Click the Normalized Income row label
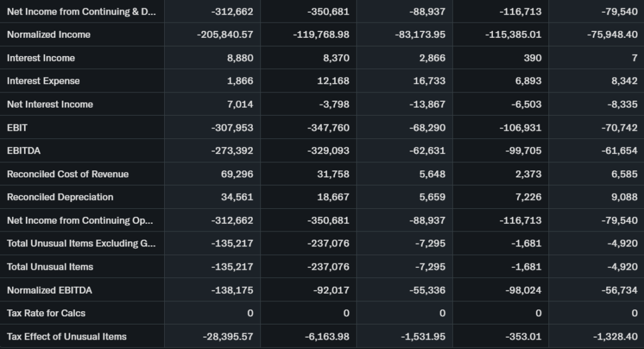This screenshot has height=349, width=644. [x=48, y=35]
